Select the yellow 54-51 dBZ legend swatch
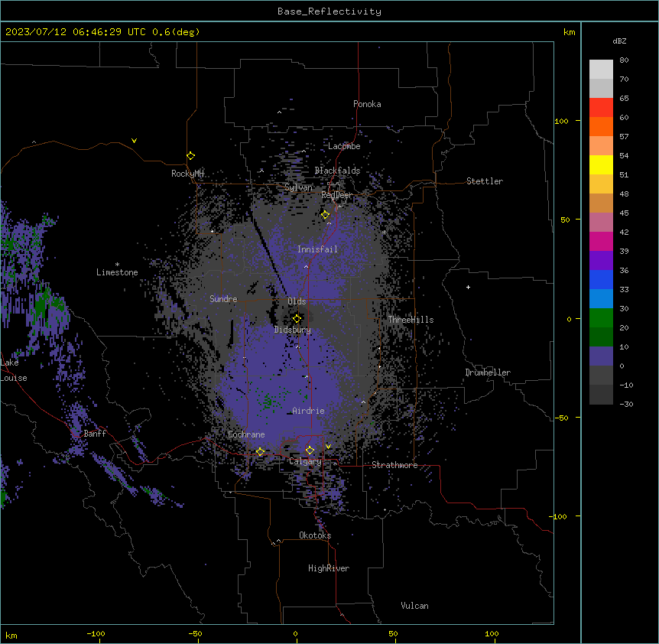 click(601, 164)
